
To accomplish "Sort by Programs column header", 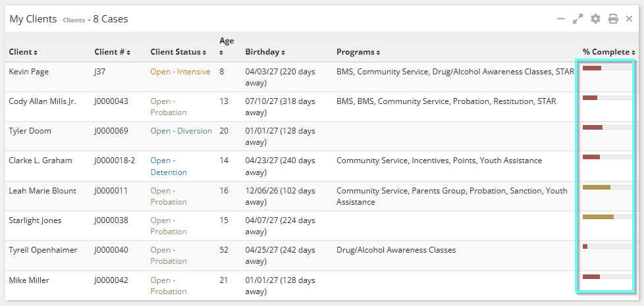I will point(358,52).
